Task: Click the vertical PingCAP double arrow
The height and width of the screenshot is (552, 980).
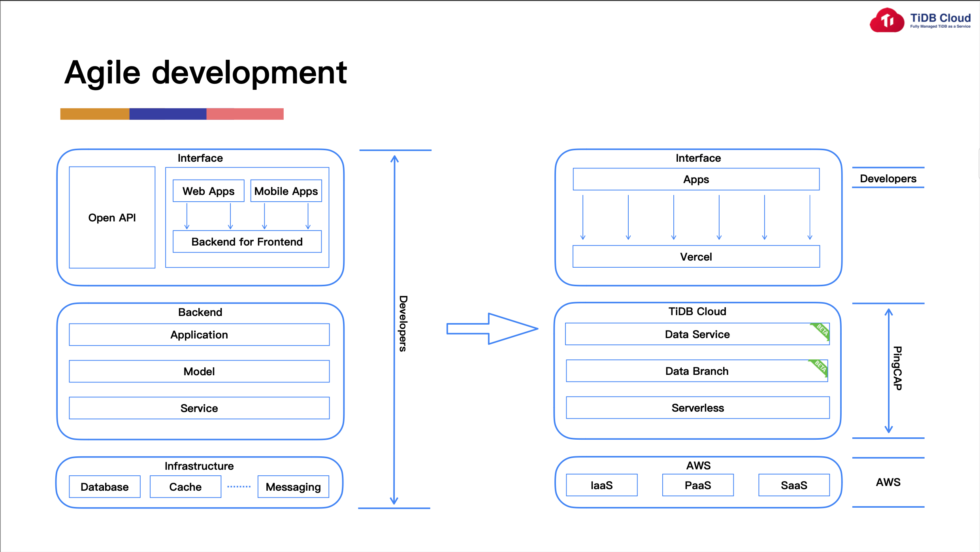Action: (889, 371)
